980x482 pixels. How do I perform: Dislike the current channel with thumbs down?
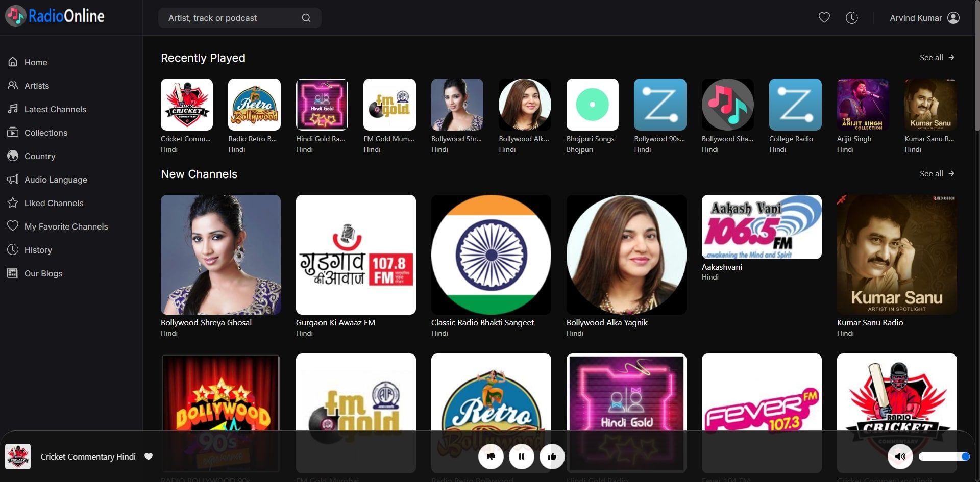(491, 456)
